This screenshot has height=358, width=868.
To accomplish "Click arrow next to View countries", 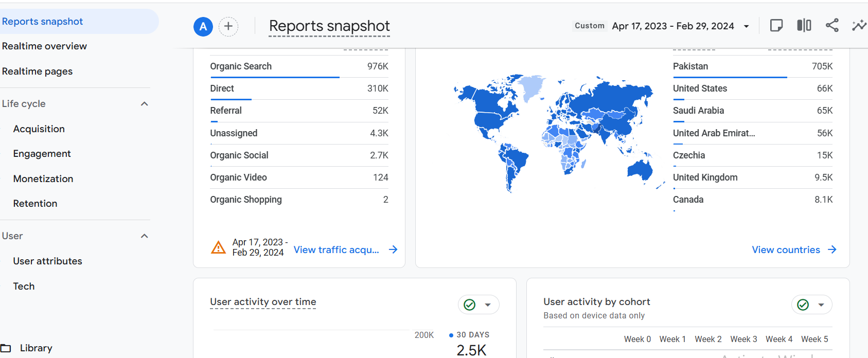I will pyautogui.click(x=832, y=249).
